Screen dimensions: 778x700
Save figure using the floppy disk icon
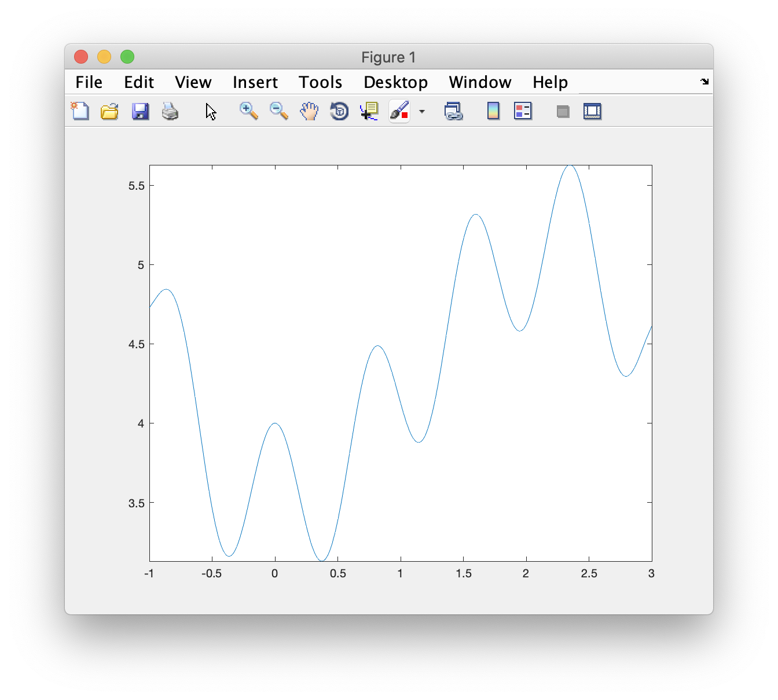click(140, 111)
